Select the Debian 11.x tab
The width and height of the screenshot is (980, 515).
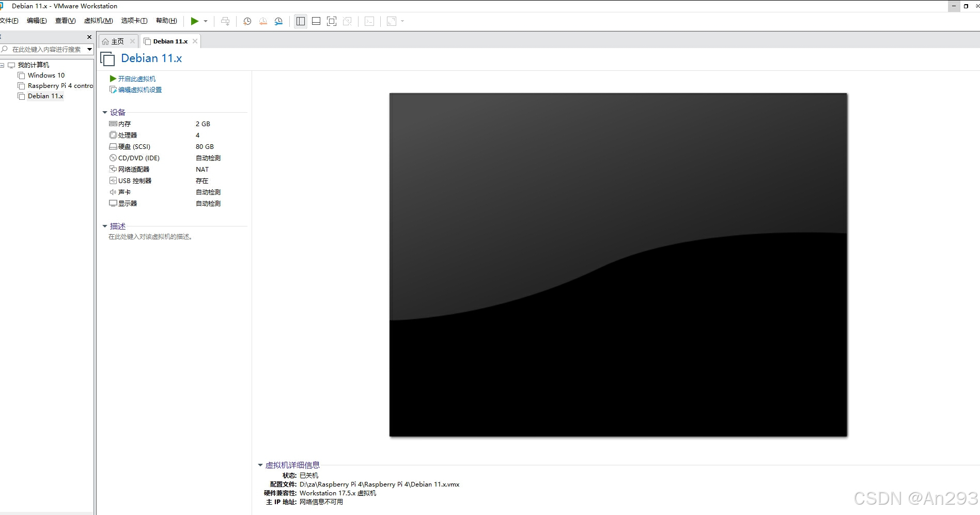point(170,41)
